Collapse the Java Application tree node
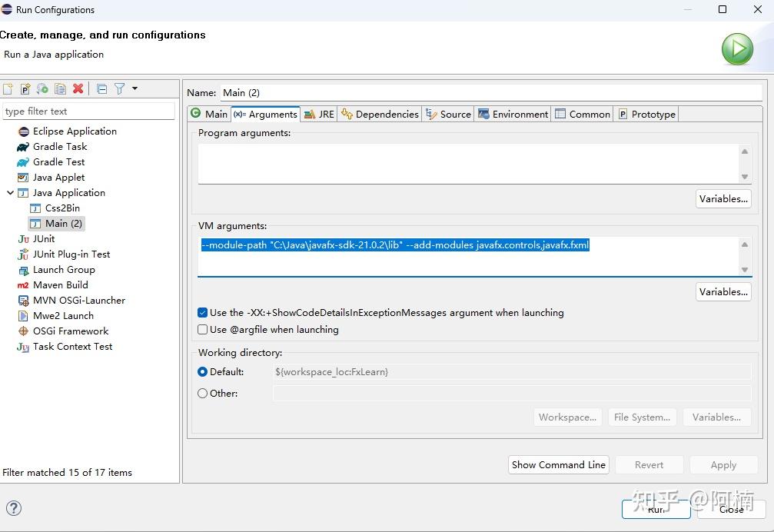The image size is (774, 532). click(10, 193)
